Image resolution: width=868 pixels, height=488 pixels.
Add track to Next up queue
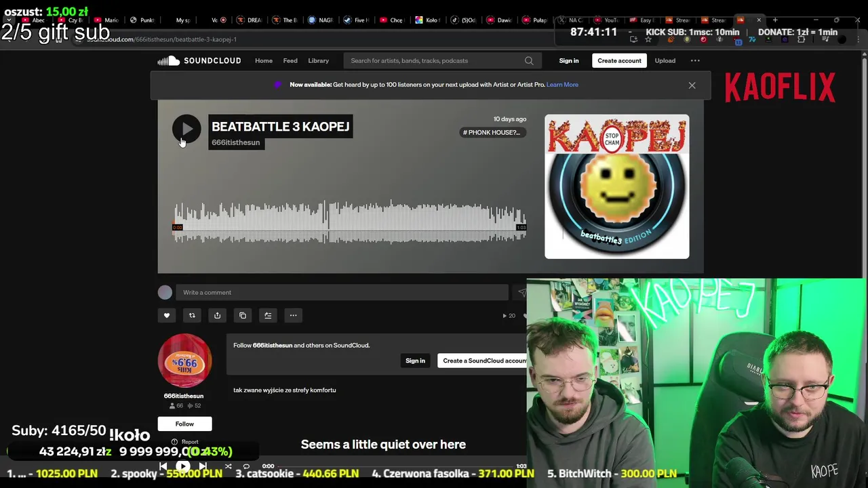[268, 315]
